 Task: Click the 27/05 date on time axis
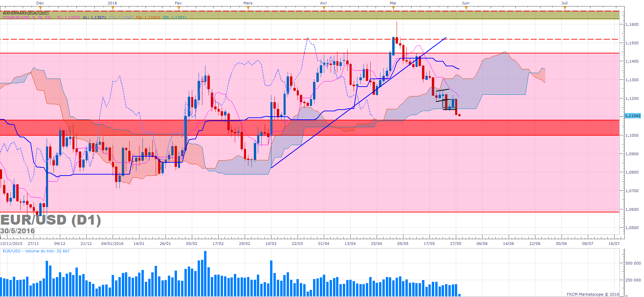pos(456,244)
